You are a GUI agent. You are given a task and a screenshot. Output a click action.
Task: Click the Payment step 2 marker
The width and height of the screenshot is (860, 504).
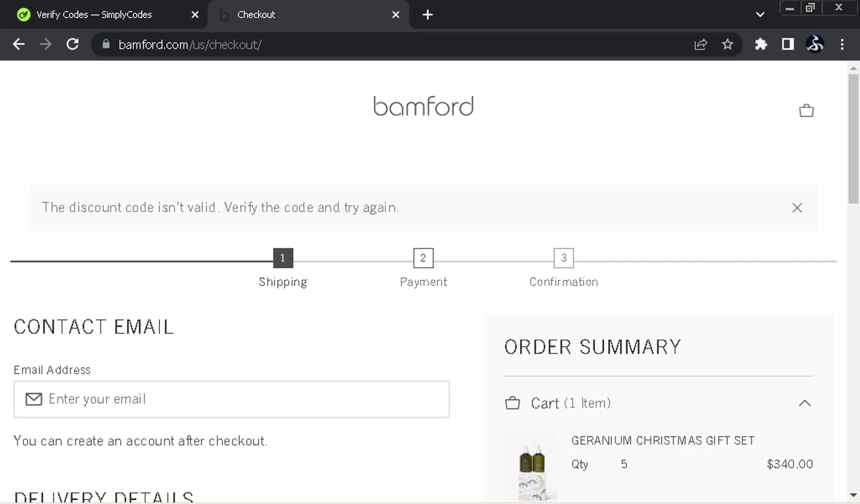(x=423, y=258)
